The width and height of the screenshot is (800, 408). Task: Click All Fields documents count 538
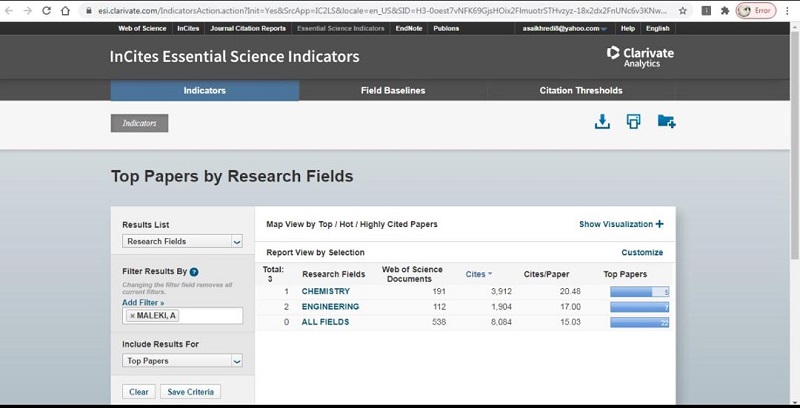pos(439,322)
